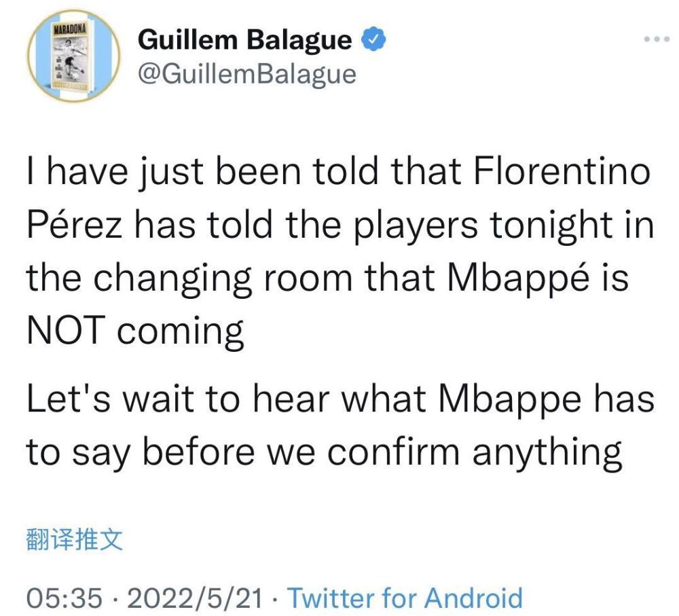The height and width of the screenshot is (616, 679).
Task: Click the 2022/5/21 date
Action: tap(197, 598)
